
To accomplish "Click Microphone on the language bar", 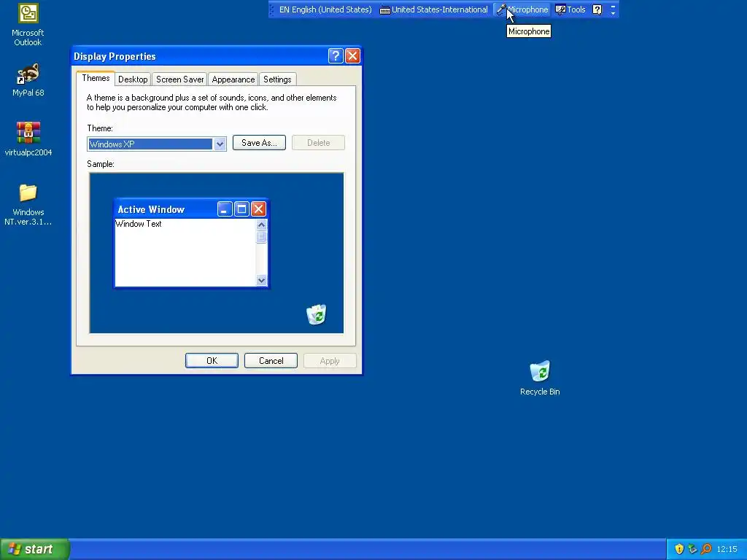I will [522, 9].
